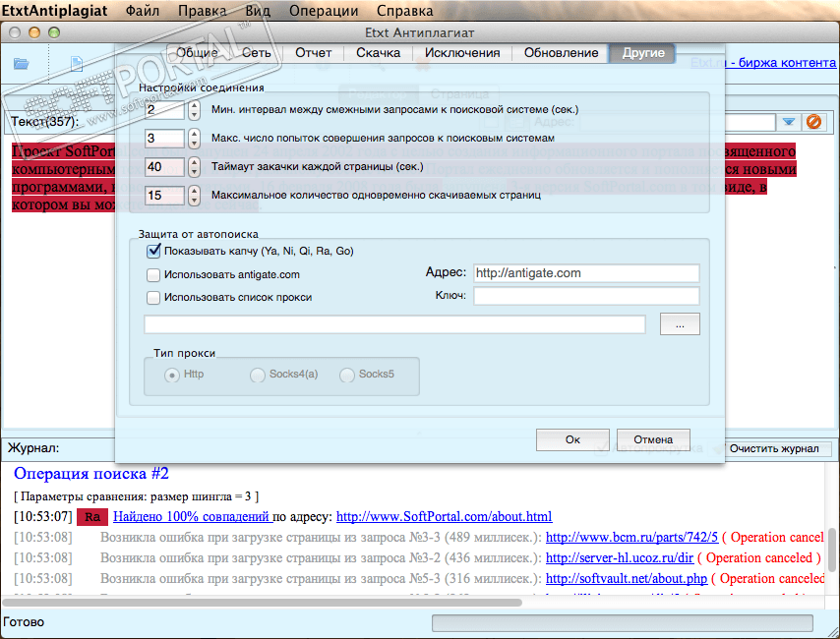This screenshot has height=639, width=840.
Task: Select Http proxy type radio
Action: [x=172, y=375]
